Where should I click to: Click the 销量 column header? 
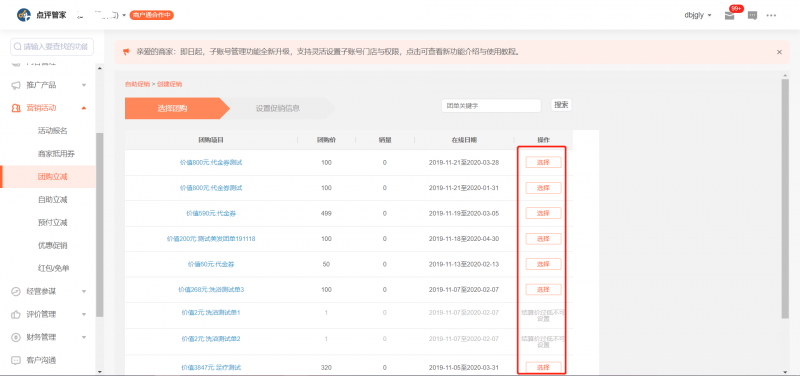tap(385, 139)
